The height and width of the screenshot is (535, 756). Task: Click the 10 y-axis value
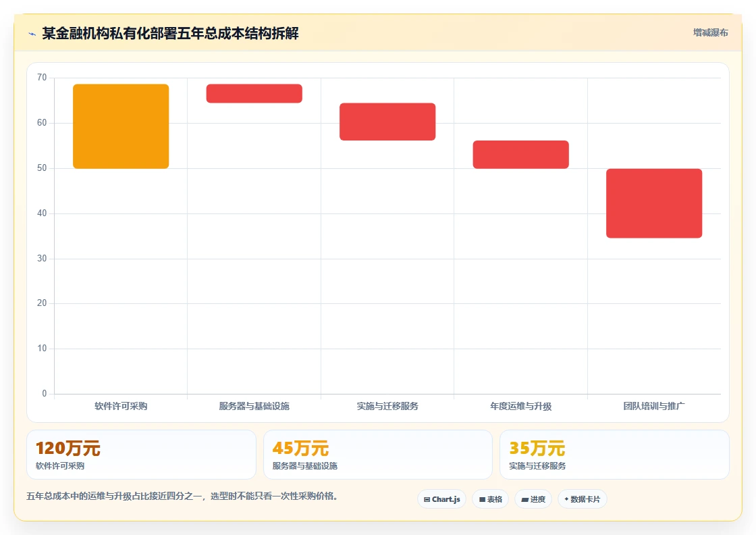pos(42,349)
